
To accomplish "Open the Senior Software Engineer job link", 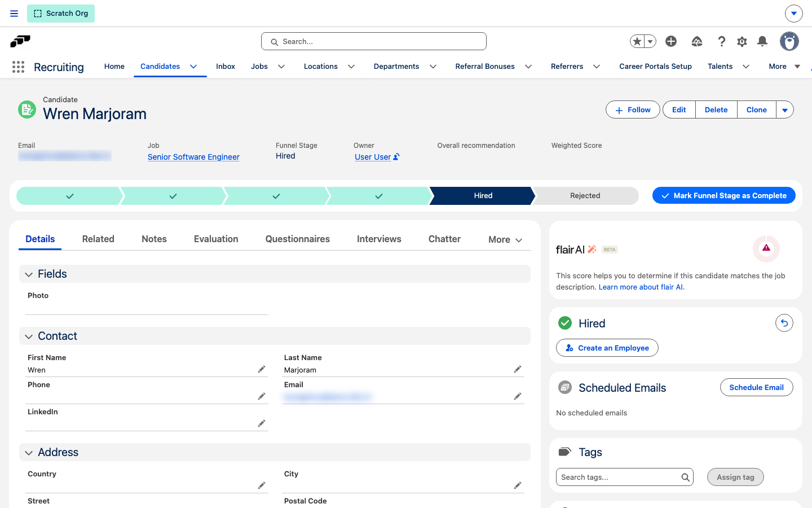I will point(193,157).
